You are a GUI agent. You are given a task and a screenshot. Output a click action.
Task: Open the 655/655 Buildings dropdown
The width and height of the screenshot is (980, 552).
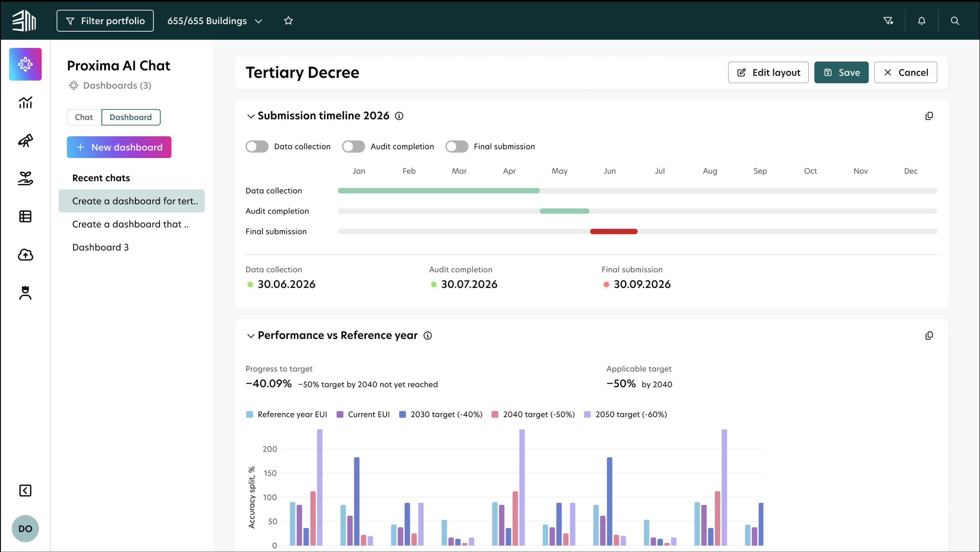[215, 21]
